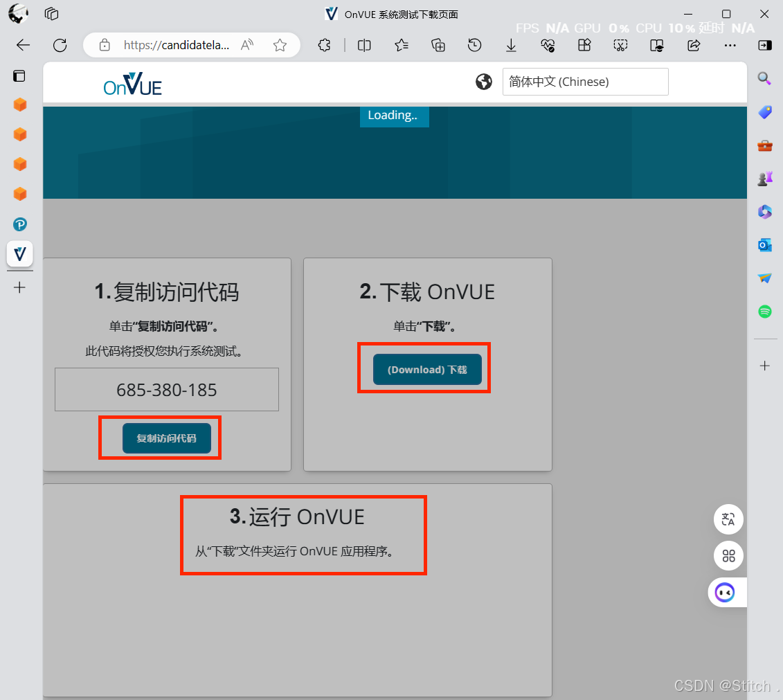Click the OnVUE logo
Image resolution: width=783 pixels, height=700 pixels.
point(132,84)
